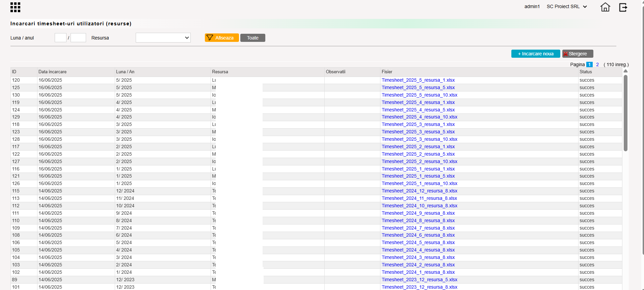
Task: Expand the SC Proiect SRL company selector
Action: click(x=567, y=6)
